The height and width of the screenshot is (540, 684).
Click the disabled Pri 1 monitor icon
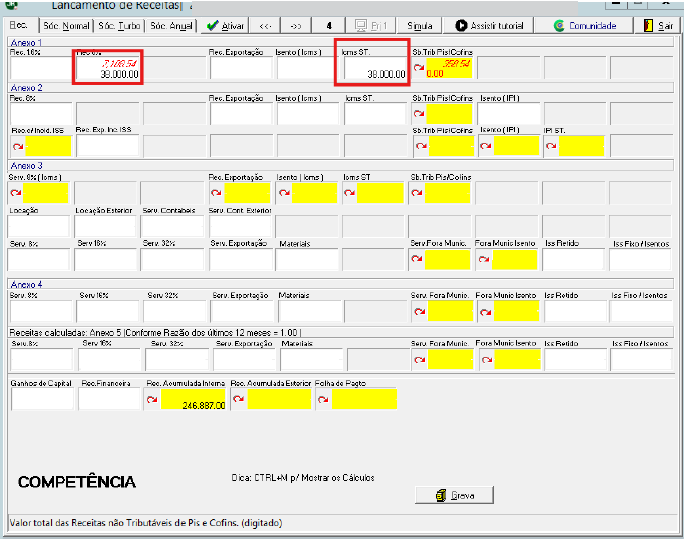pyautogui.click(x=360, y=26)
